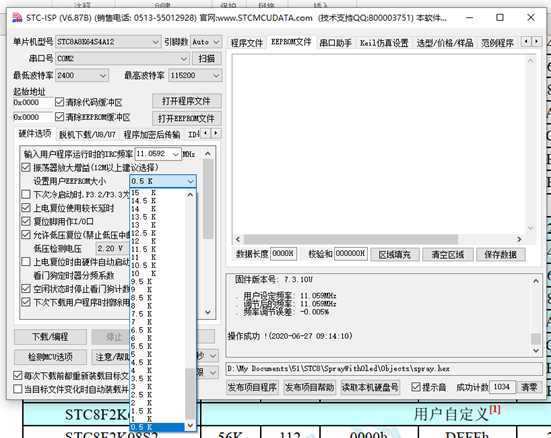Open IRC频率 11.0592 MHz combo box
551x438 pixels.
[158, 154]
